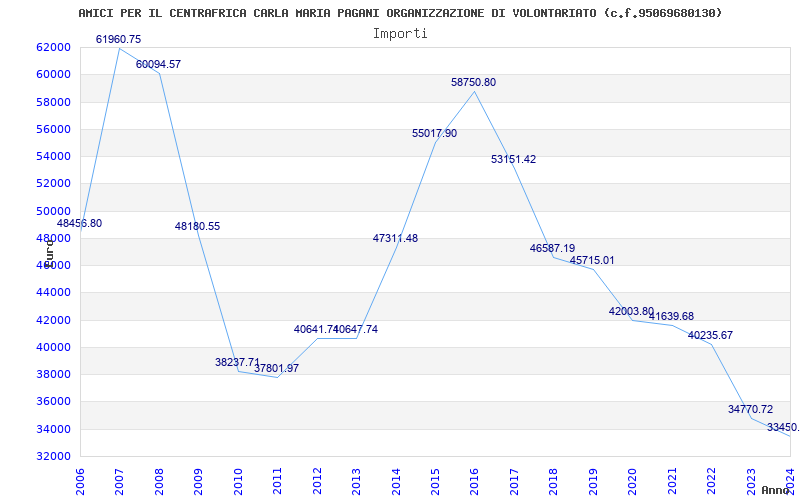Viewport: 800px width, 500px height.
Task: Click the 34770.72 data label
Action: click(751, 410)
